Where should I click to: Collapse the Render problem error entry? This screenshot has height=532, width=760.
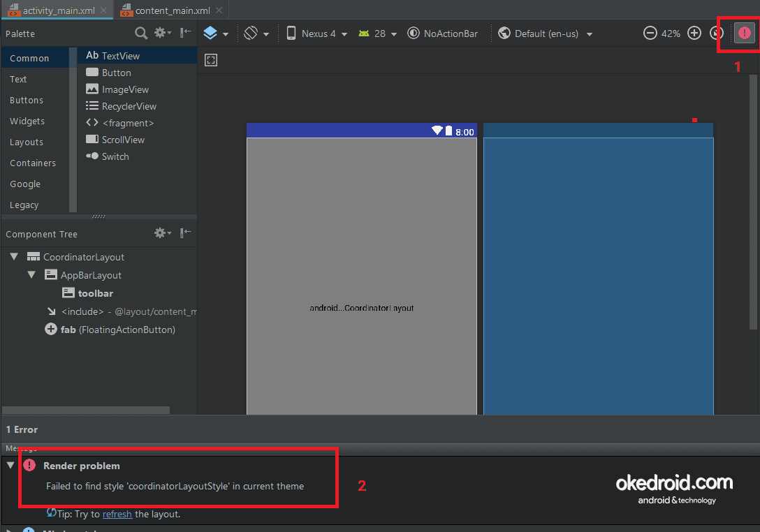[x=10, y=465]
